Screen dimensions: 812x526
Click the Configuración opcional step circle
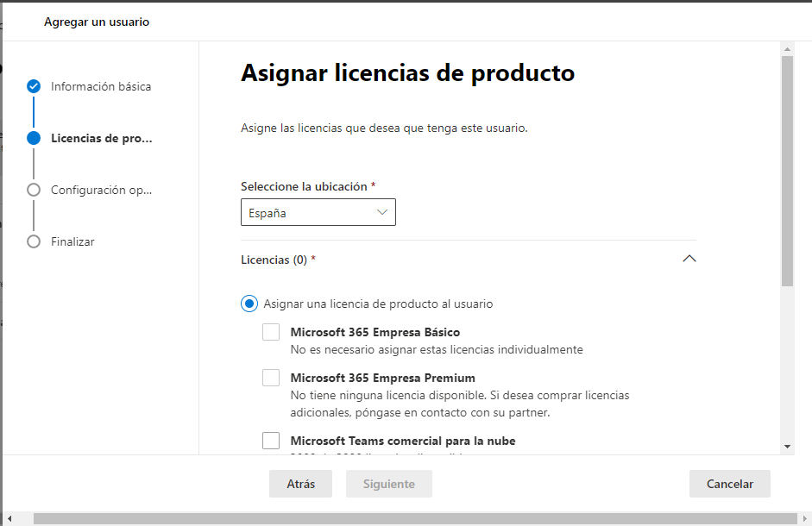click(x=34, y=190)
